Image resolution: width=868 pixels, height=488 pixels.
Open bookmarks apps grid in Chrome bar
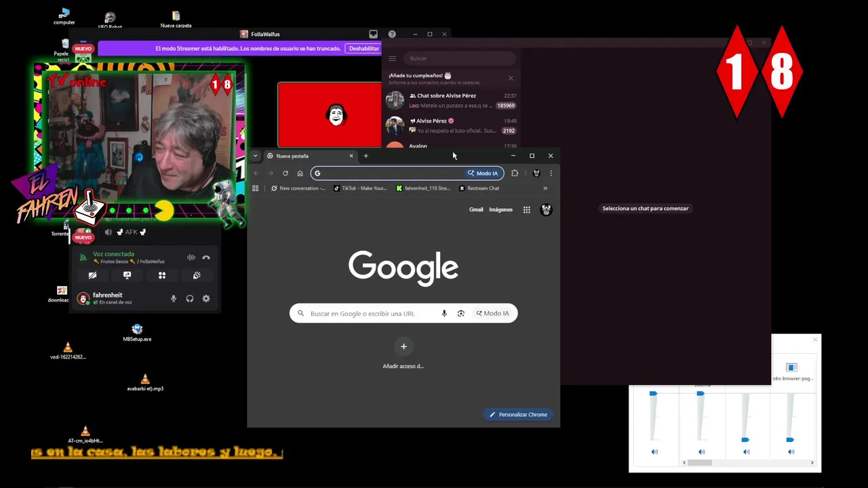click(255, 188)
